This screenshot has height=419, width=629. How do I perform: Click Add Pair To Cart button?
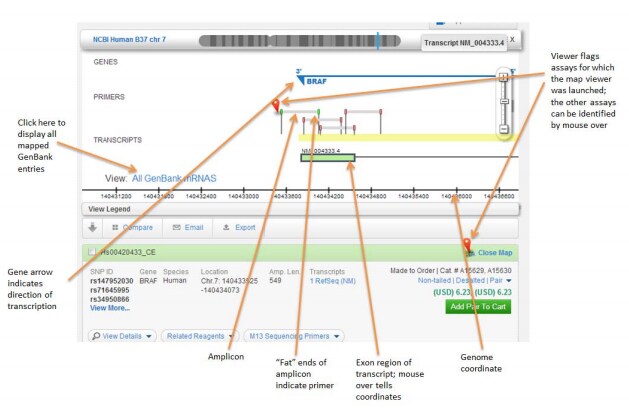pos(478,307)
